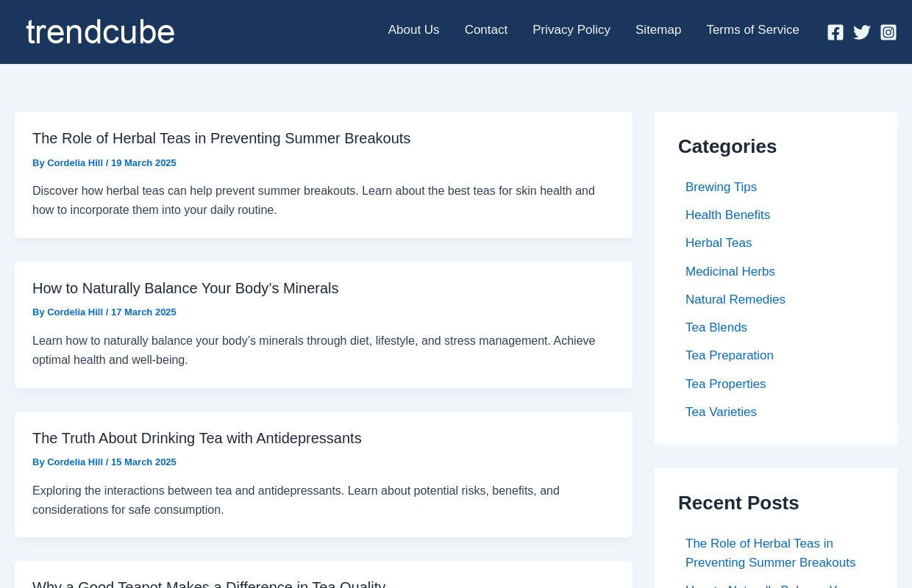Select the Brewing Tips category
Image resolution: width=912 pixels, height=588 pixels.
click(721, 187)
